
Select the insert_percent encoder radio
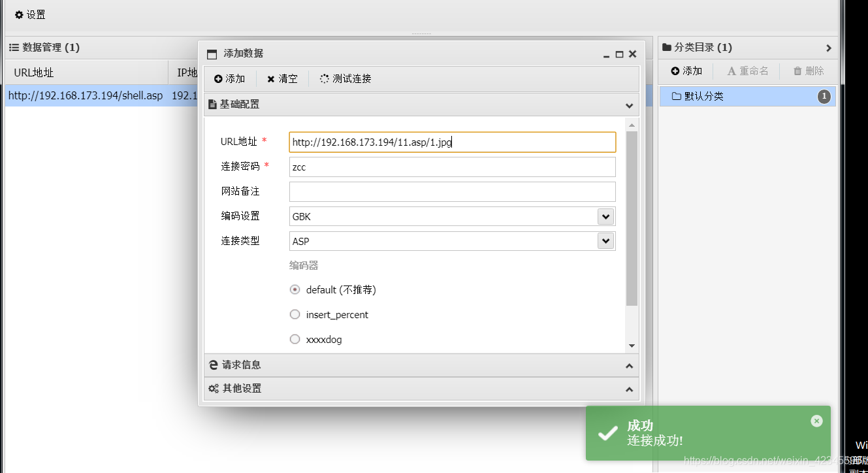(295, 314)
